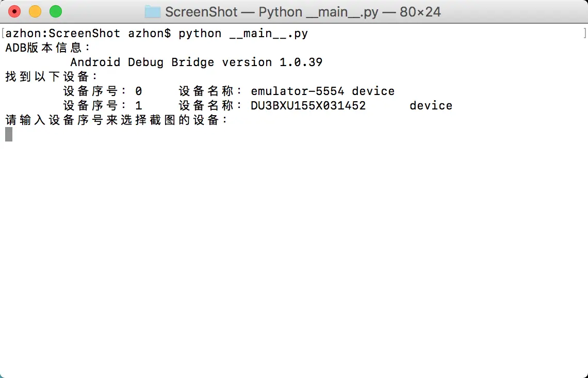Minimize the terminal with the yellow button
The height and width of the screenshot is (378, 588).
point(35,11)
